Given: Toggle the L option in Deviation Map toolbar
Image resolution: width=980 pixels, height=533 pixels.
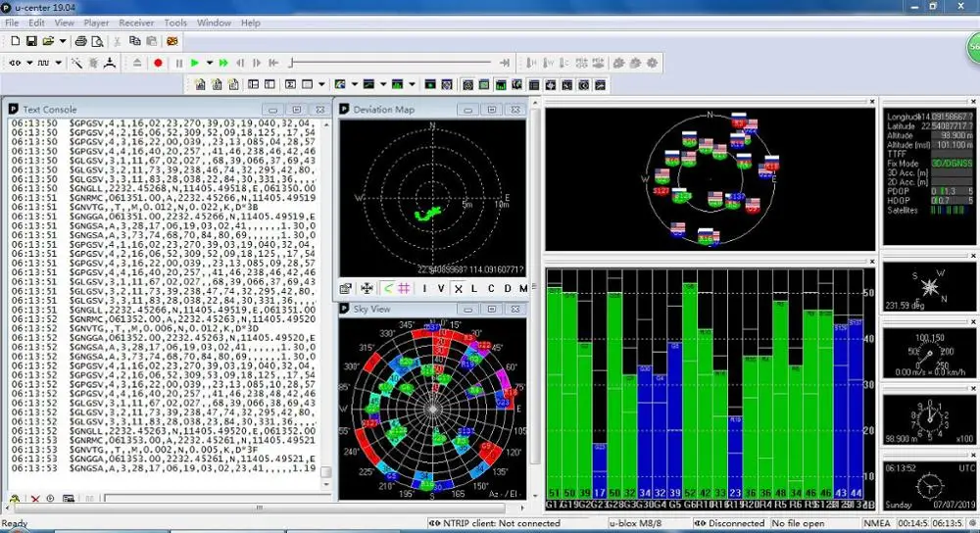Looking at the screenshot, I should [473, 288].
